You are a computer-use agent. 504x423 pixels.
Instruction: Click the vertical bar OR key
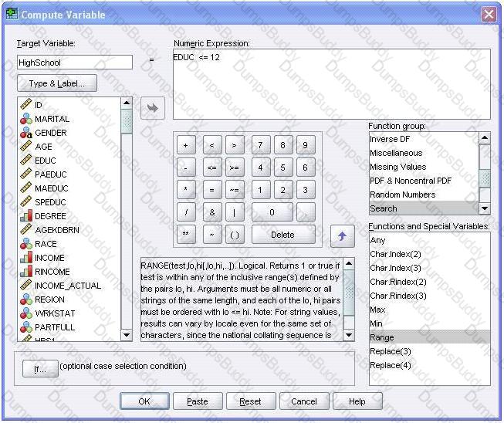pyautogui.click(x=235, y=212)
